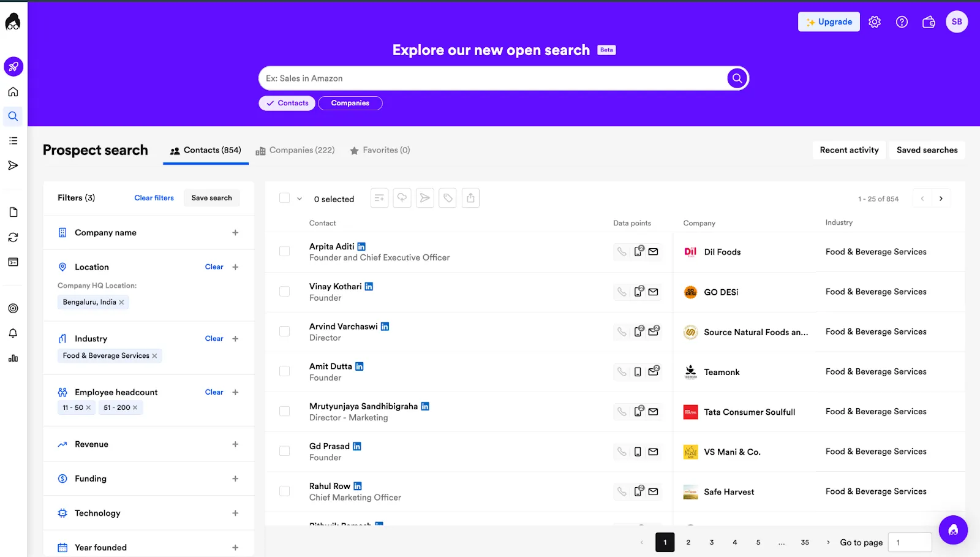Go to next results page arrow at top
This screenshot has width=980, height=557.
tap(941, 199)
